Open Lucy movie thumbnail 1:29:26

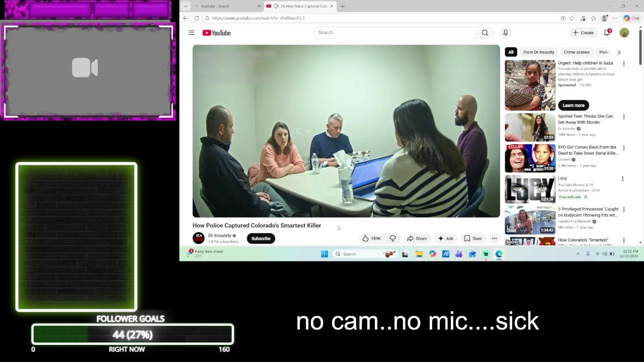pyautogui.click(x=530, y=189)
